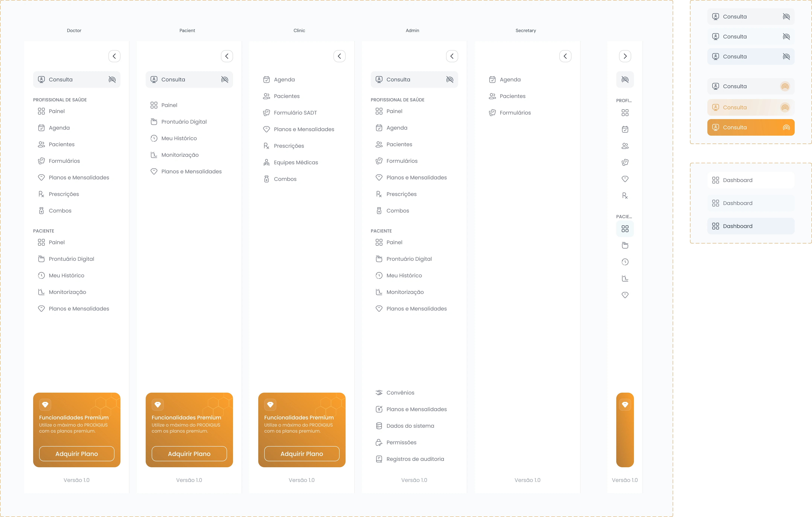Select Formulários in the Secretary sidebar
Image resolution: width=812 pixels, height=517 pixels.
coord(515,113)
